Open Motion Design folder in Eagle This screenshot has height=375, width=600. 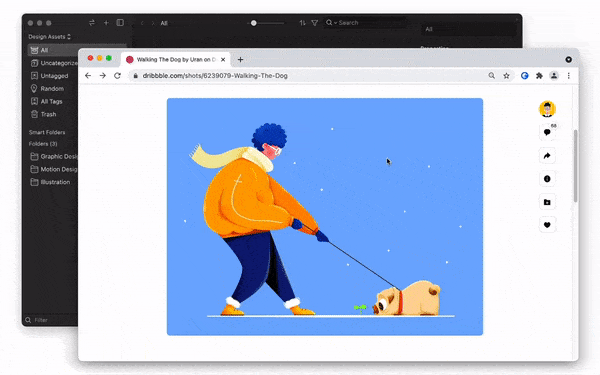click(53, 169)
